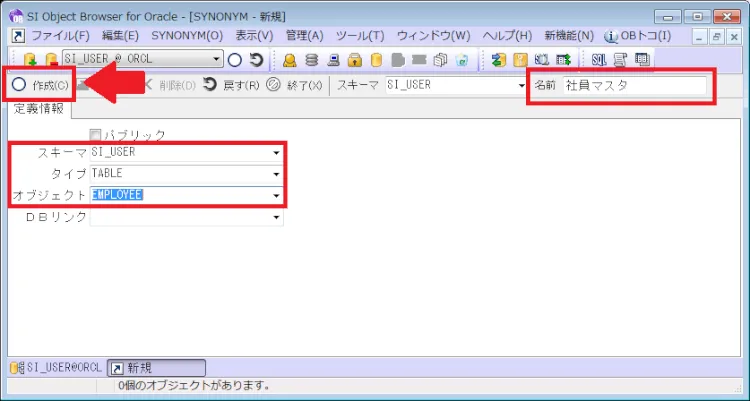The height and width of the screenshot is (401, 750).
Task: Click the 作成(C) create button
Action: [x=40, y=86]
